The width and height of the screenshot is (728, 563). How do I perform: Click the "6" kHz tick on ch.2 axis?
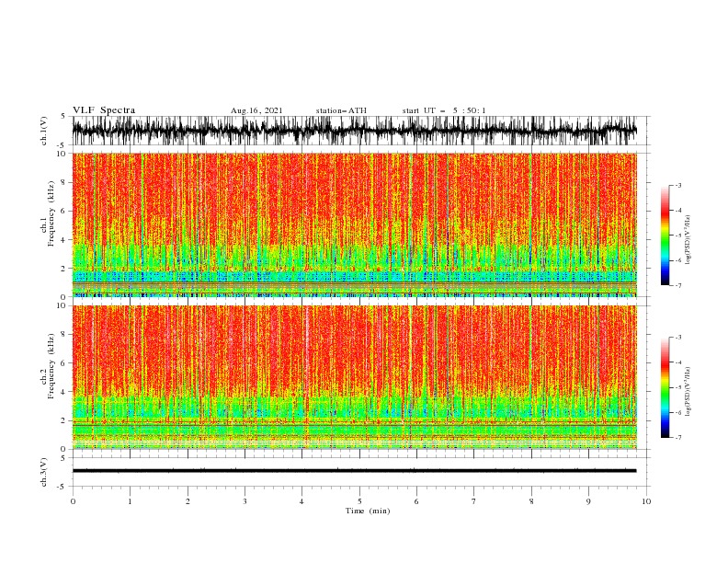(x=64, y=363)
